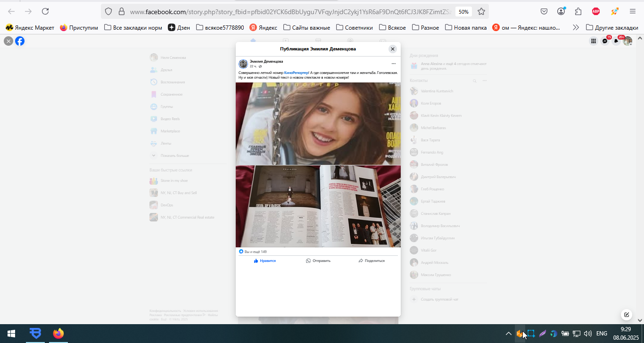Viewport: 644px width, 343px height.
Task: Close the publication dialog with X icon
Action: tap(392, 49)
